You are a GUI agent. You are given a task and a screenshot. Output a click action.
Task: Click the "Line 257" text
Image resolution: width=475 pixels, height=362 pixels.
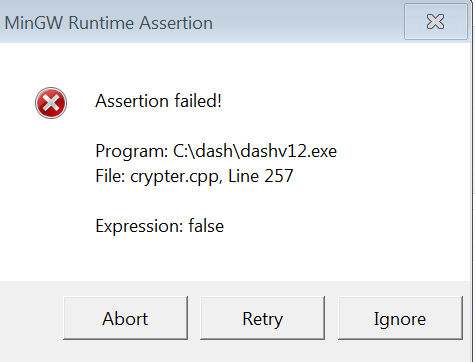point(261,176)
